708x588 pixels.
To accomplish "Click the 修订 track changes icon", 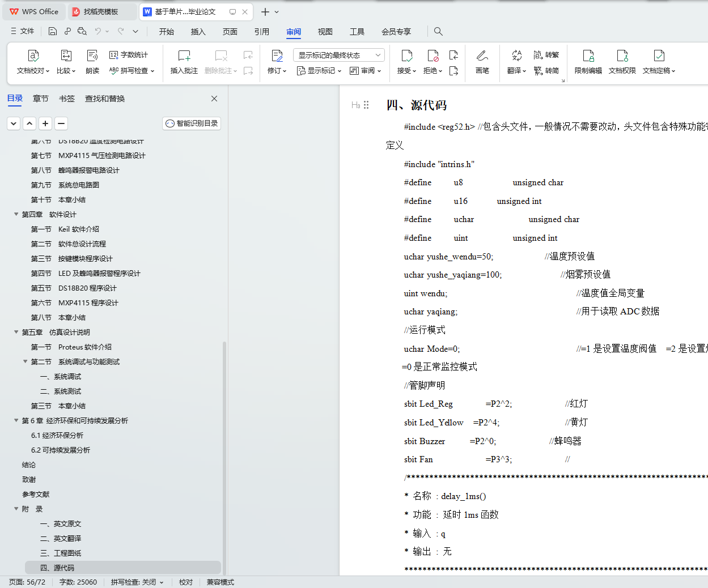I will coord(277,56).
